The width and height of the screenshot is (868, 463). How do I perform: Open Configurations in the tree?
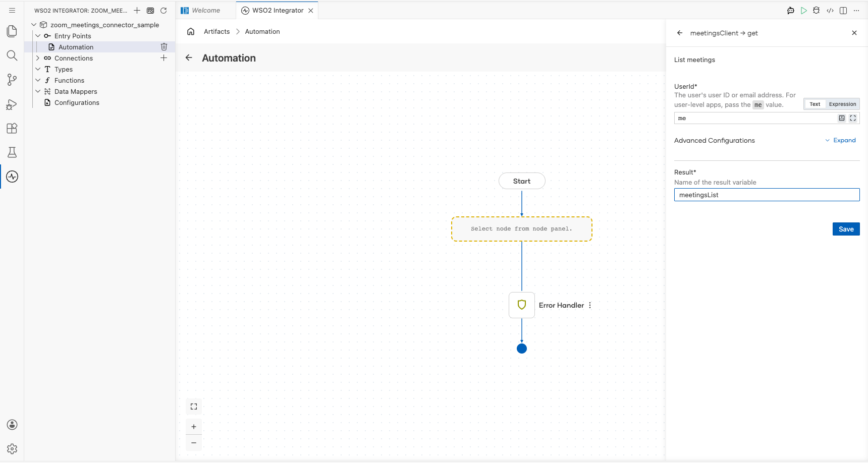[x=77, y=102]
